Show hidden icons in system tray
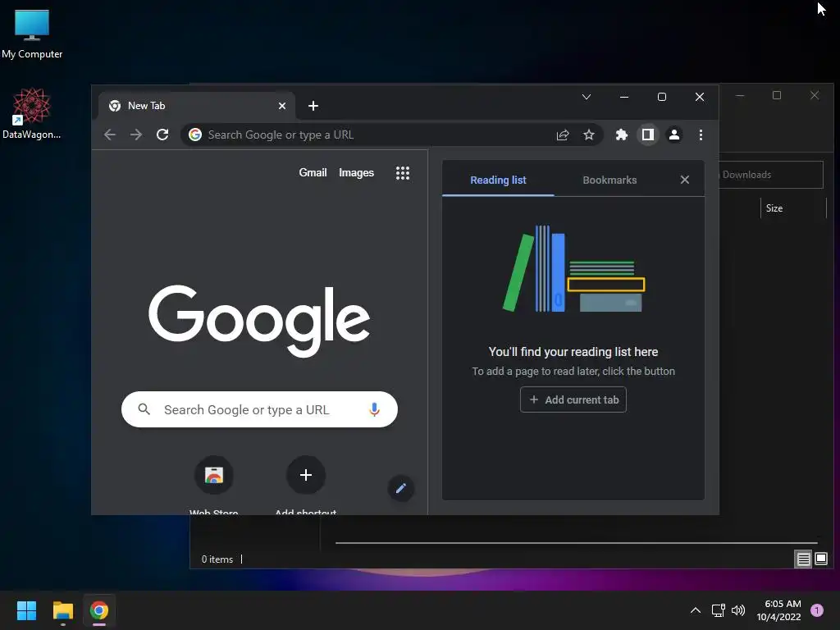 tap(696, 610)
